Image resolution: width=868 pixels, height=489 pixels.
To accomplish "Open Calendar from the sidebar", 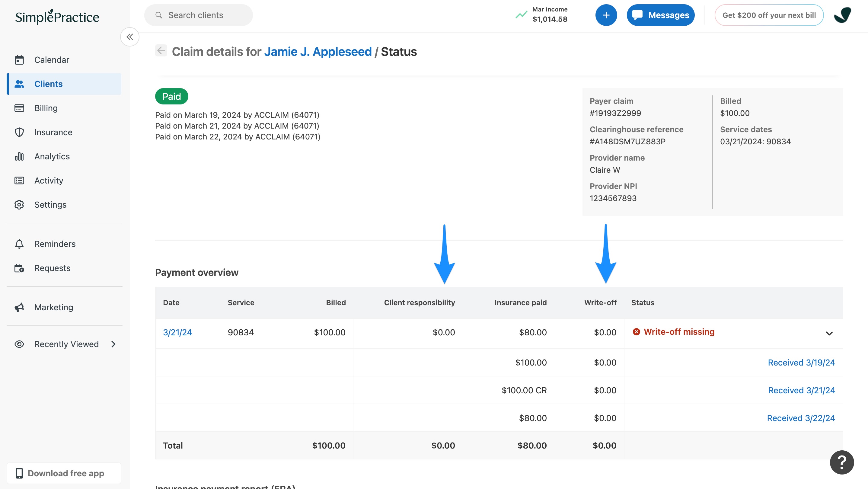I will (x=64, y=60).
